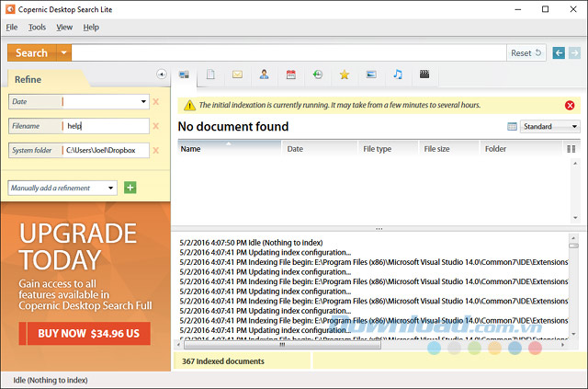Expand the Date refinement dropdown
The image size is (588, 389).
[143, 102]
